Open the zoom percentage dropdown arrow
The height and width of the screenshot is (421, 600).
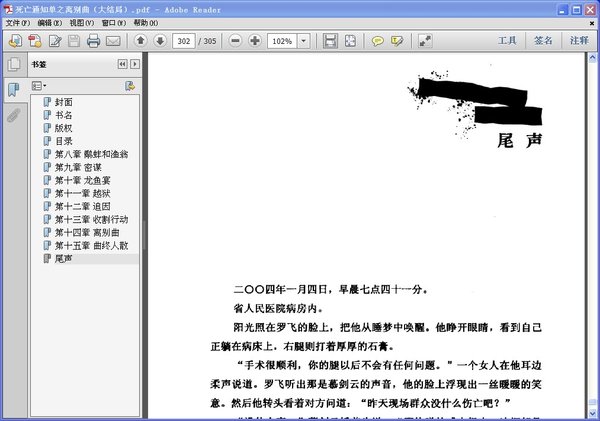point(303,41)
